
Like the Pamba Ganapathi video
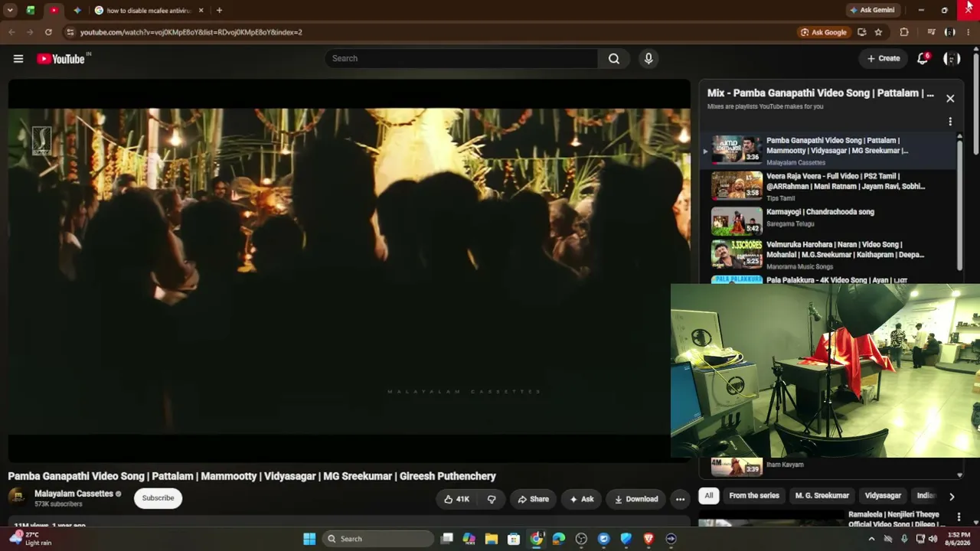pyautogui.click(x=457, y=499)
